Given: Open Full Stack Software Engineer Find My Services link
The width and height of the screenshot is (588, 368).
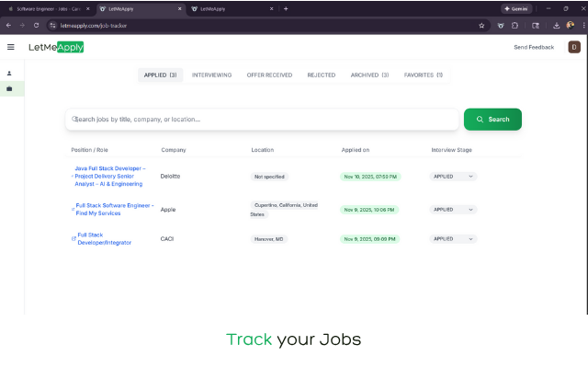Looking at the screenshot, I should point(114,209).
